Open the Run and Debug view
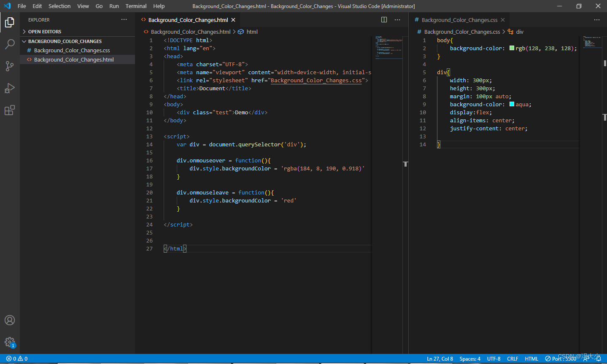This screenshot has width=607, height=364. coord(9,88)
